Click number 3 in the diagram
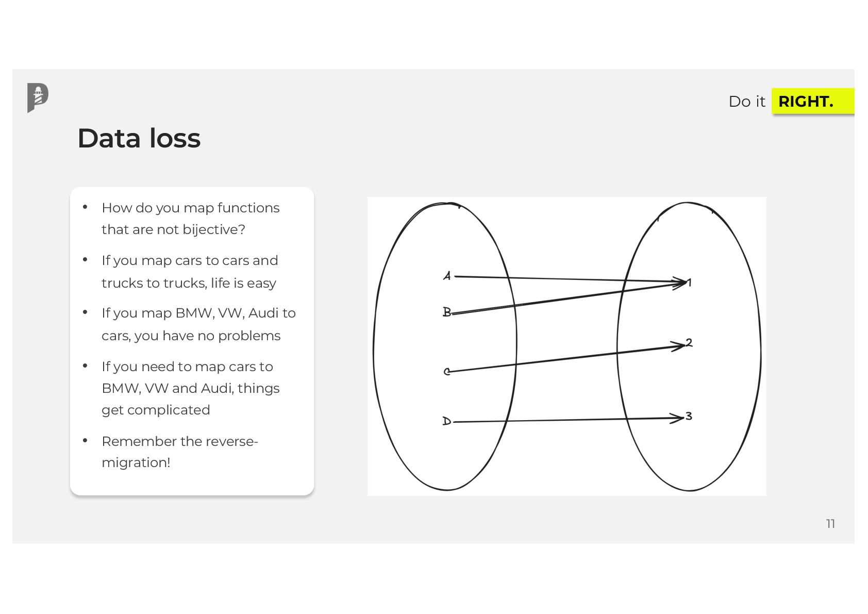868x614 pixels. [x=689, y=416]
